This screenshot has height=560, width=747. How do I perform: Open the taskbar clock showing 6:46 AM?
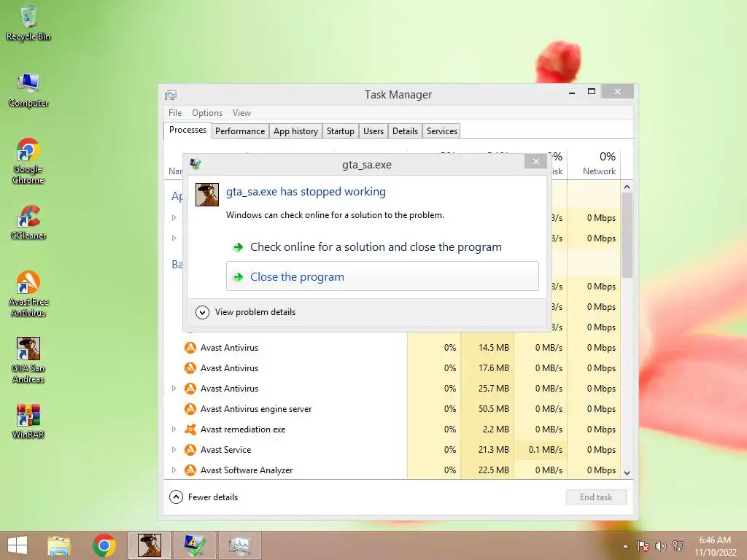click(715, 546)
